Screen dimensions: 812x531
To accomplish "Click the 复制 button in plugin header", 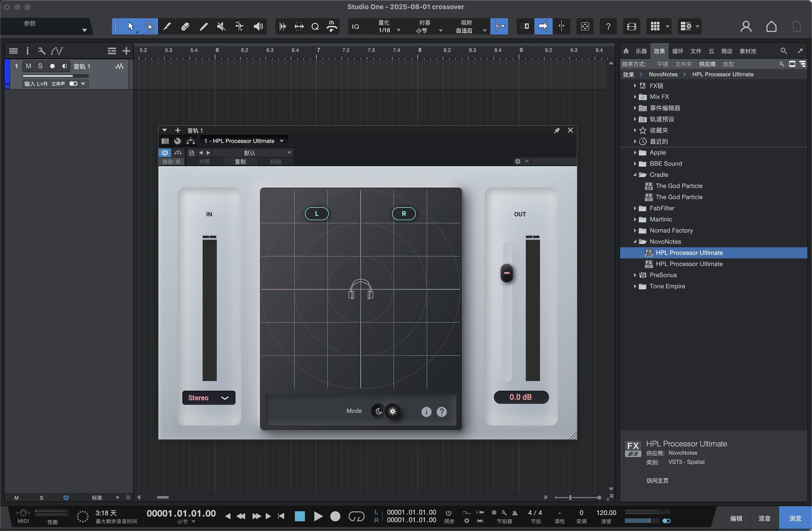I will (x=240, y=162).
